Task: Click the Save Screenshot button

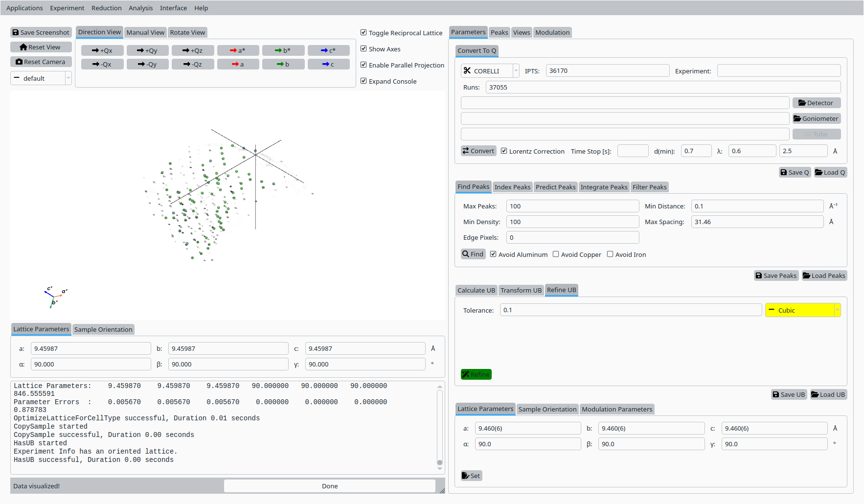Action: point(41,32)
